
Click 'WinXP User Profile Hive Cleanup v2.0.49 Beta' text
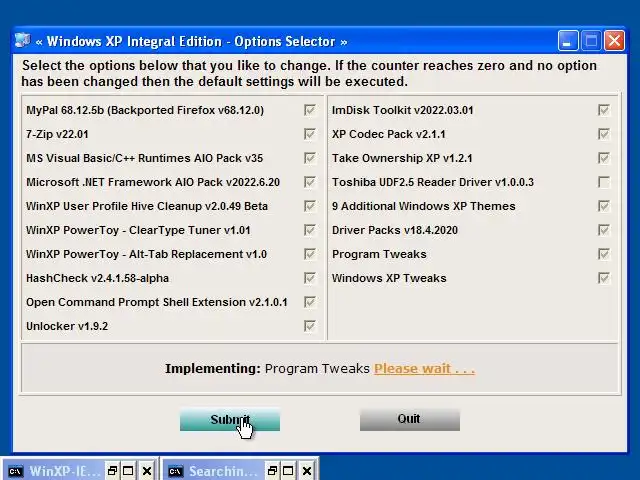point(147,206)
